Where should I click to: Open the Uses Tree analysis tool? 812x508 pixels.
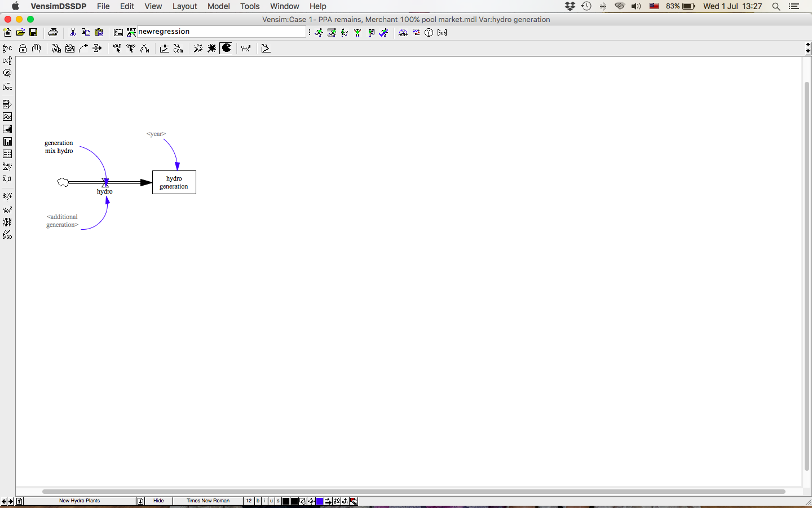point(7,60)
